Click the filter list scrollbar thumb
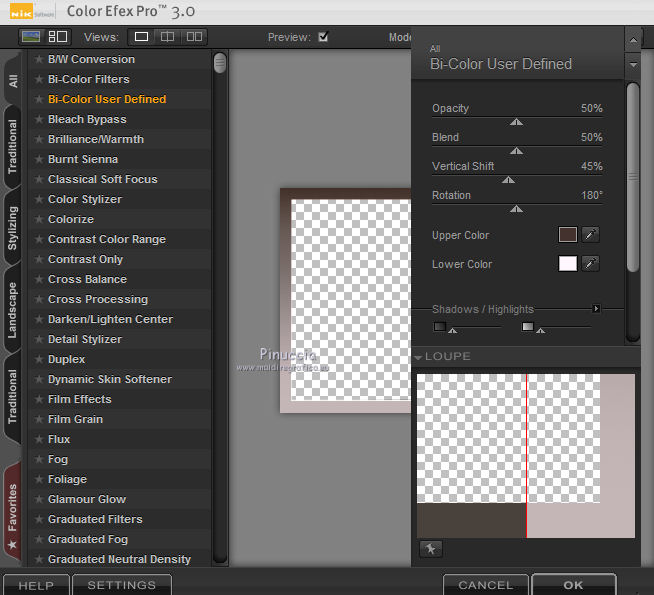This screenshot has width=654, height=595. pyautogui.click(x=219, y=63)
